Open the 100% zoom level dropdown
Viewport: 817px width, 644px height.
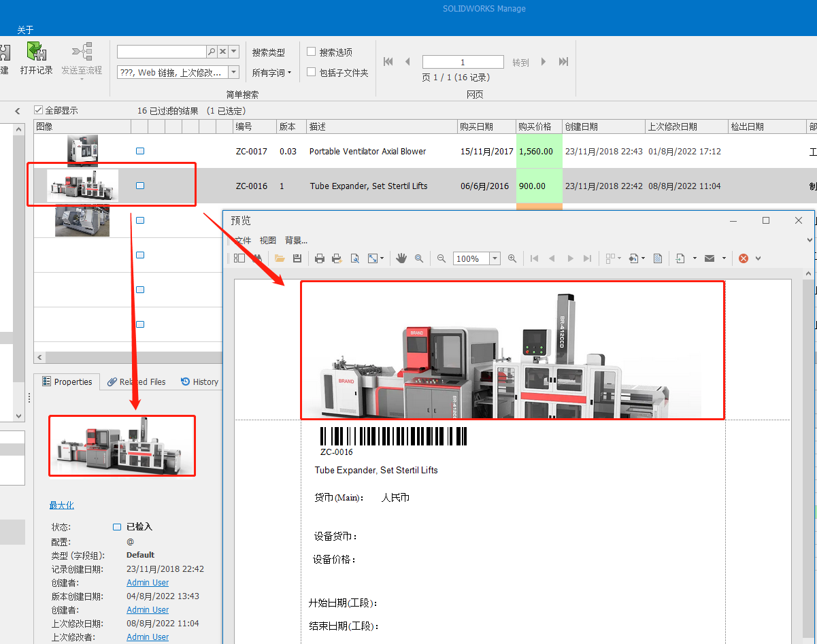pyautogui.click(x=495, y=258)
